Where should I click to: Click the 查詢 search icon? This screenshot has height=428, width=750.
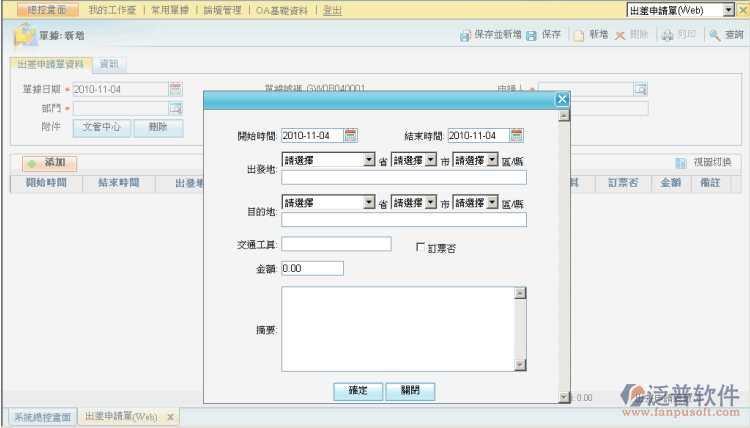click(715, 35)
